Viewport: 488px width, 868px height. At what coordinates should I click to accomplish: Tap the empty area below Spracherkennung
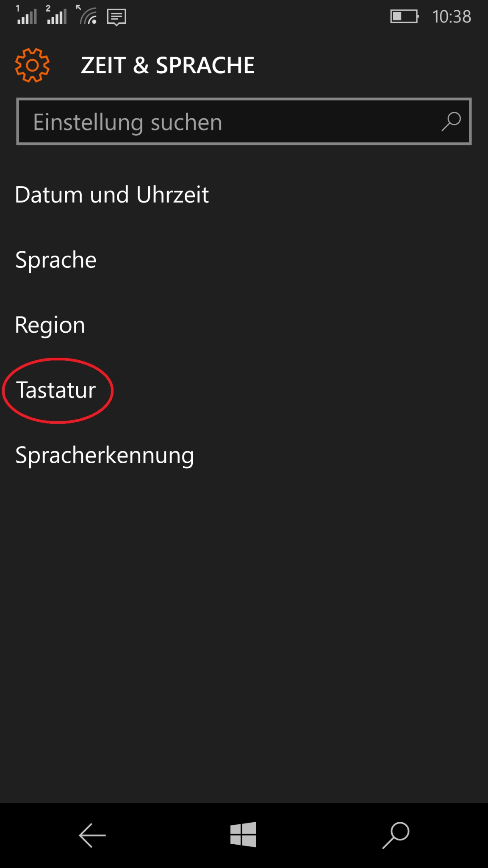[x=244, y=636]
